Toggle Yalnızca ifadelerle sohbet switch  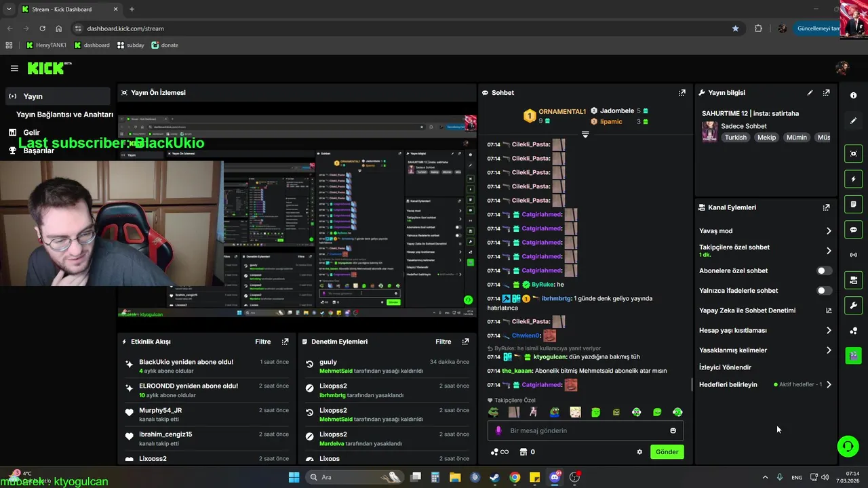(x=824, y=291)
